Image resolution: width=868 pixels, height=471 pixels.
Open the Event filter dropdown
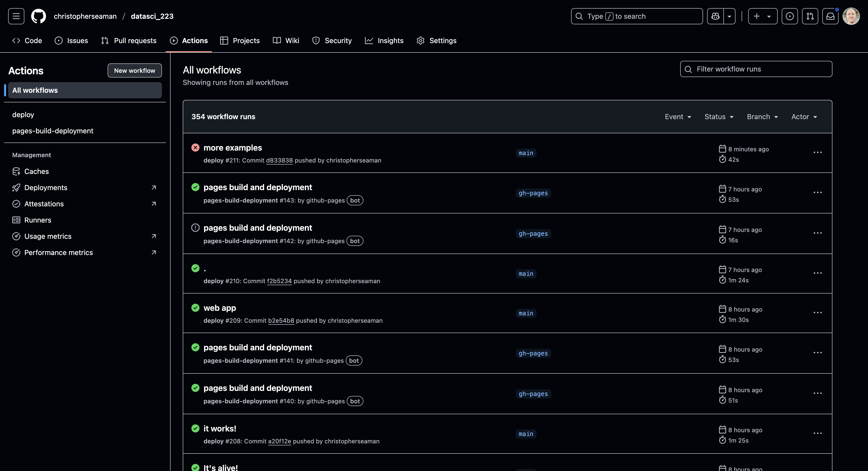(678, 117)
